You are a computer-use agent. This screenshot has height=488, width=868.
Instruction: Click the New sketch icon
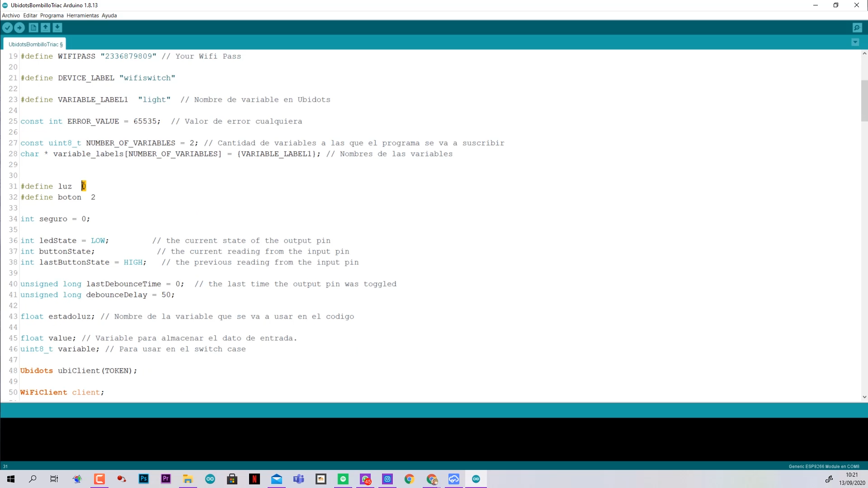point(33,28)
